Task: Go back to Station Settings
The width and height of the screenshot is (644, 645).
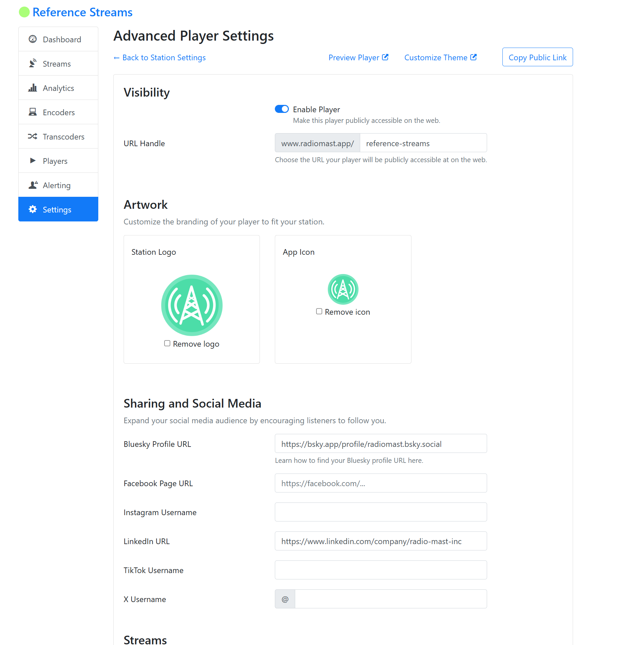Action: 160,57
